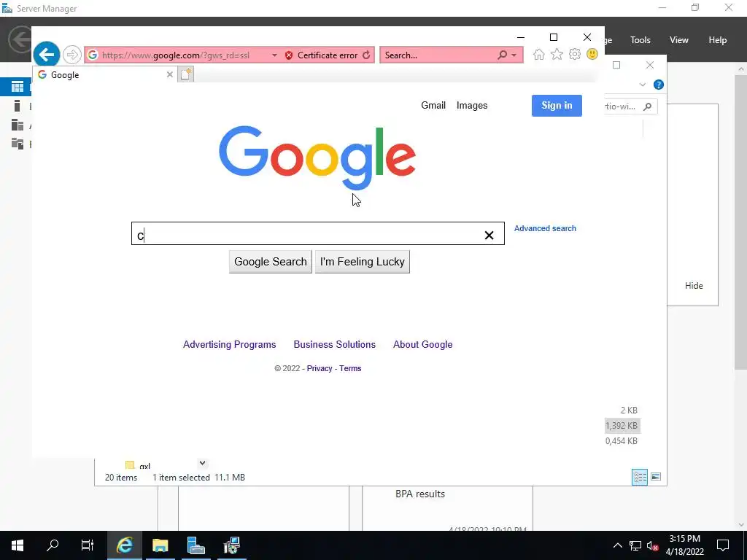The height and width of the screenshot is (560, 747).
Task: Click Hide in Server Manager welcome tile
Action: click(694, 285)
